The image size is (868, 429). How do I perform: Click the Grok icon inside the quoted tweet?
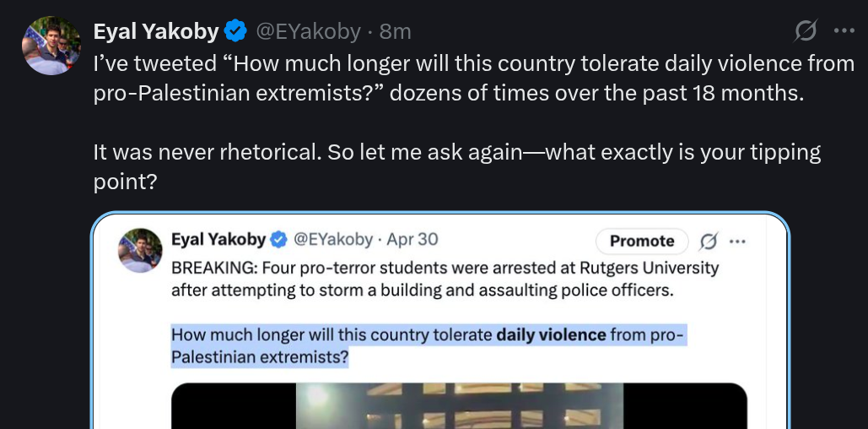point(709,242)
